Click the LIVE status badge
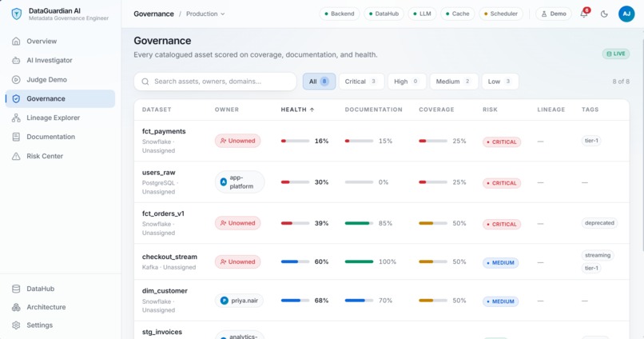The image size is (644, 339). point(616,54)
